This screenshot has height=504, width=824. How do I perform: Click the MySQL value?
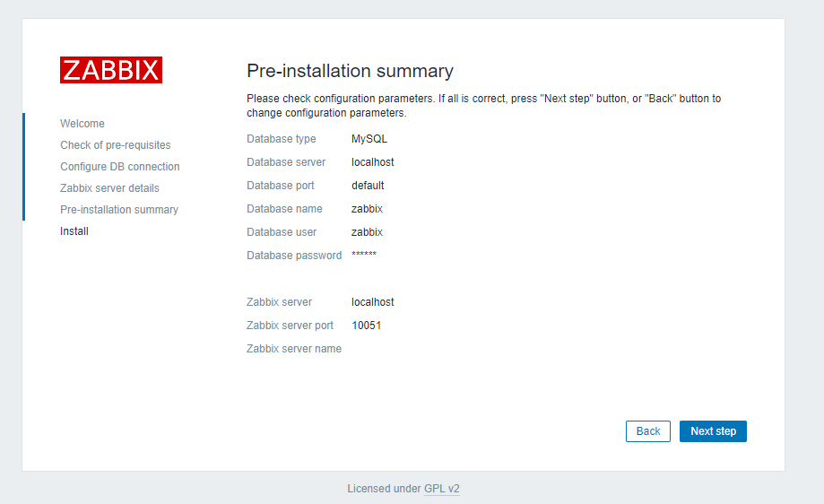[369, 139]
